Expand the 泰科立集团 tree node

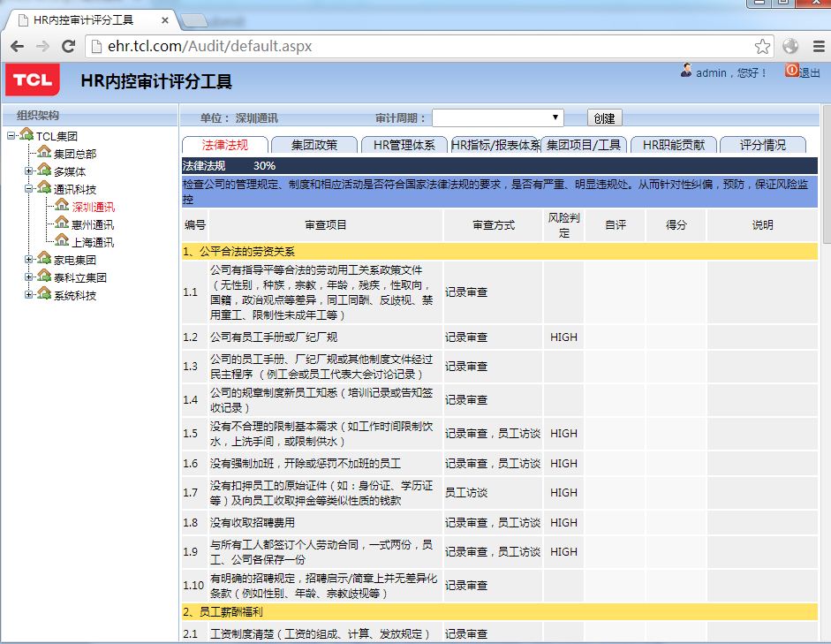tap(28, 277)
